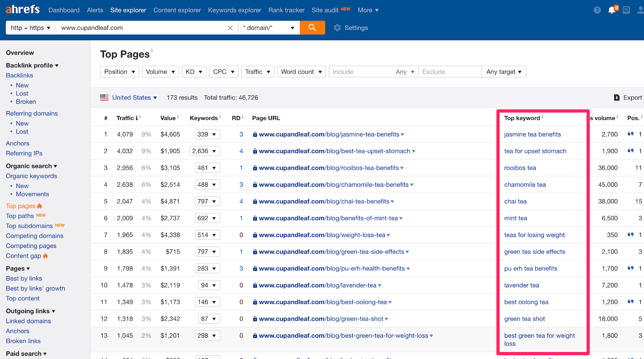The height and width of the screenshot is (359, 644).
Task: Collapse the Backlink profile section
Action: (x=32, y=65)
